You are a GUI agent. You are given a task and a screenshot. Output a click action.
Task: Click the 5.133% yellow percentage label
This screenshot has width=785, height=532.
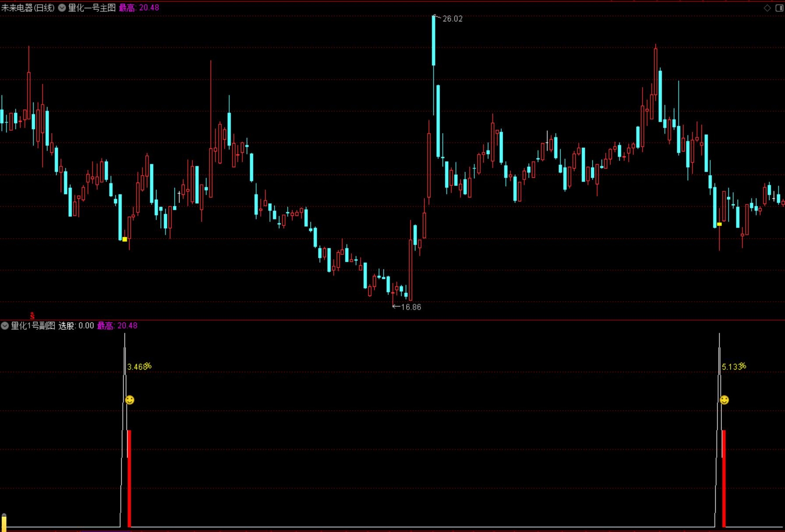[734, 366]
